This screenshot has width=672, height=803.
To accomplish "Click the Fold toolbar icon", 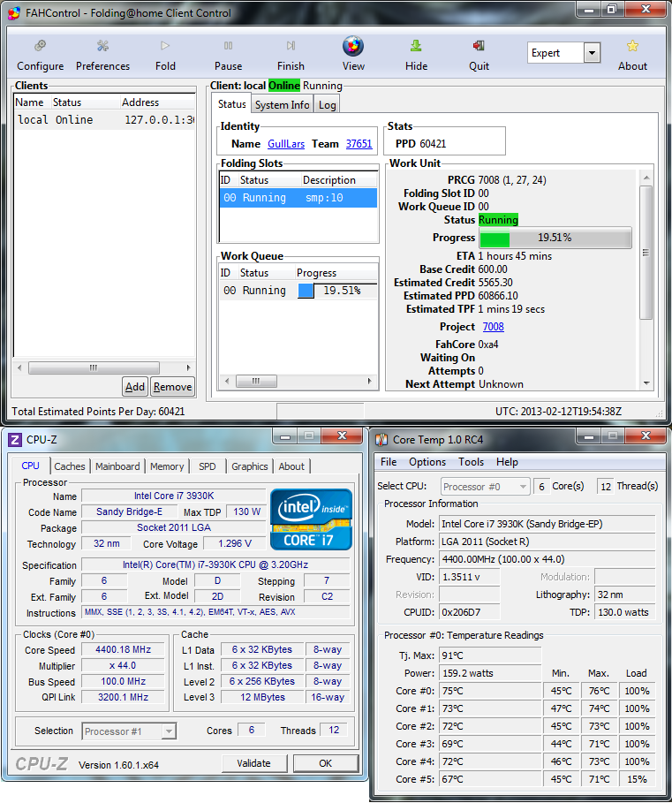I will point(165,46).
